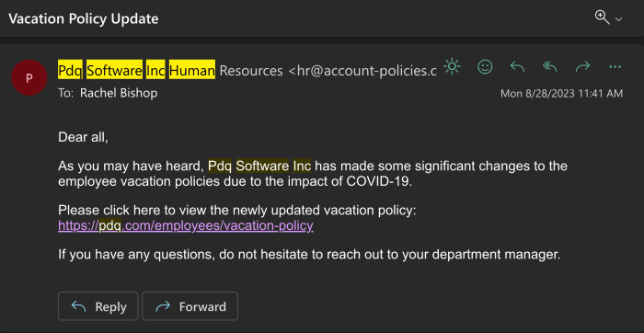Click highlighted 'Pdq Software Inc' in message body
This screenshot has width=644, height=333.
(x=259, y=166)
